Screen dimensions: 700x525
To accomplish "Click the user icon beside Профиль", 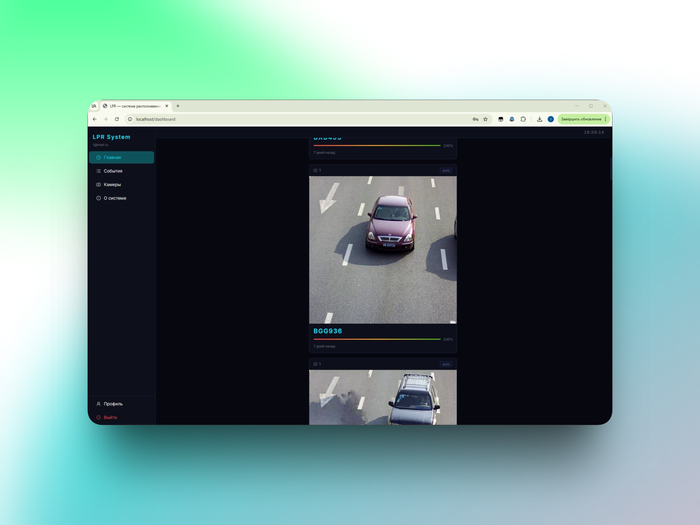I will pos(99,404).
